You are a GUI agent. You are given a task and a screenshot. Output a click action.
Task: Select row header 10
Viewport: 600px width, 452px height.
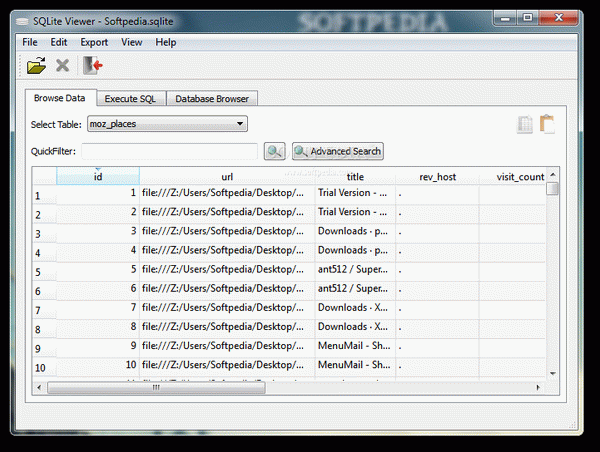(44, 367)
